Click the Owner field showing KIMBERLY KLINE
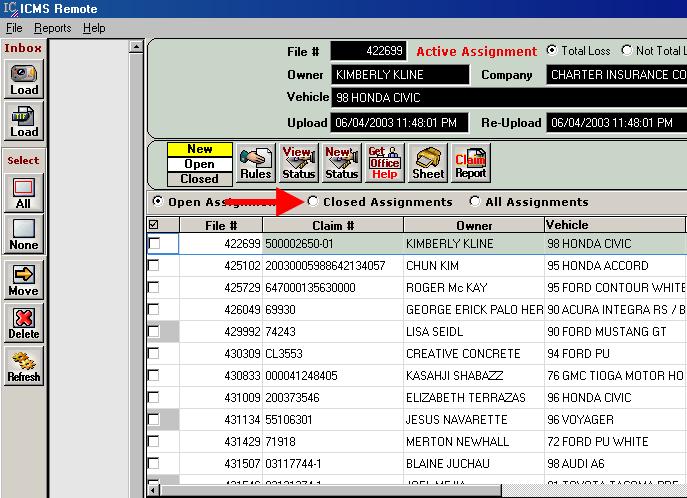687x498 pixels. point(400,75)
